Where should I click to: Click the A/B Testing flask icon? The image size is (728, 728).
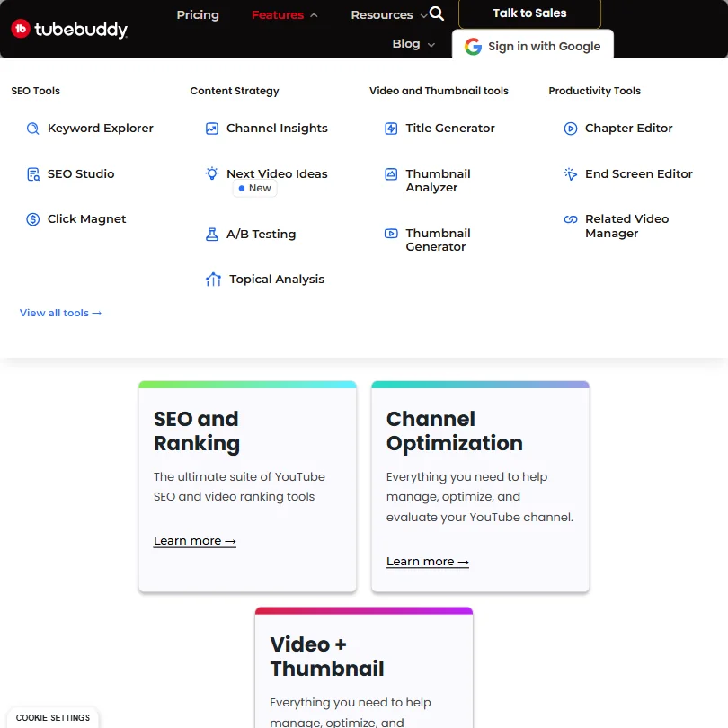pyautogui.click(x=212, y=234)
